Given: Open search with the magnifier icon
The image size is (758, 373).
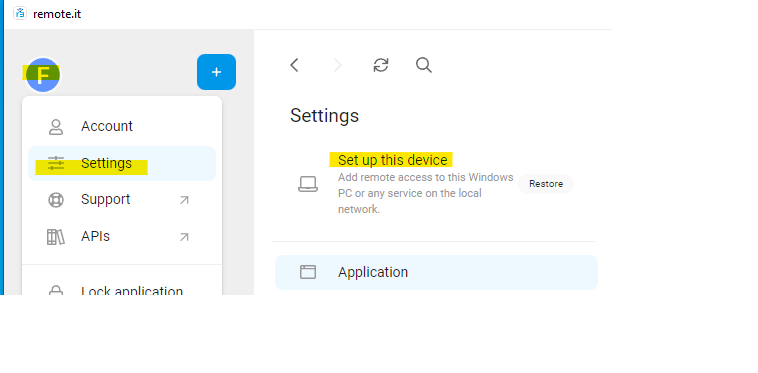Looking at the screenshot, I should (424, 65).
